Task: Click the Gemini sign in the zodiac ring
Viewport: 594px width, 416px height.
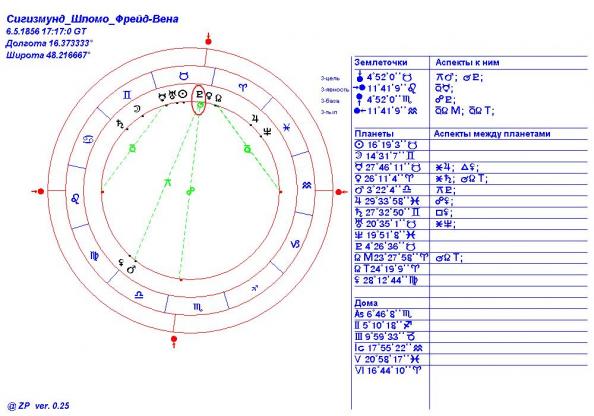Action: [x=127, y=95]
